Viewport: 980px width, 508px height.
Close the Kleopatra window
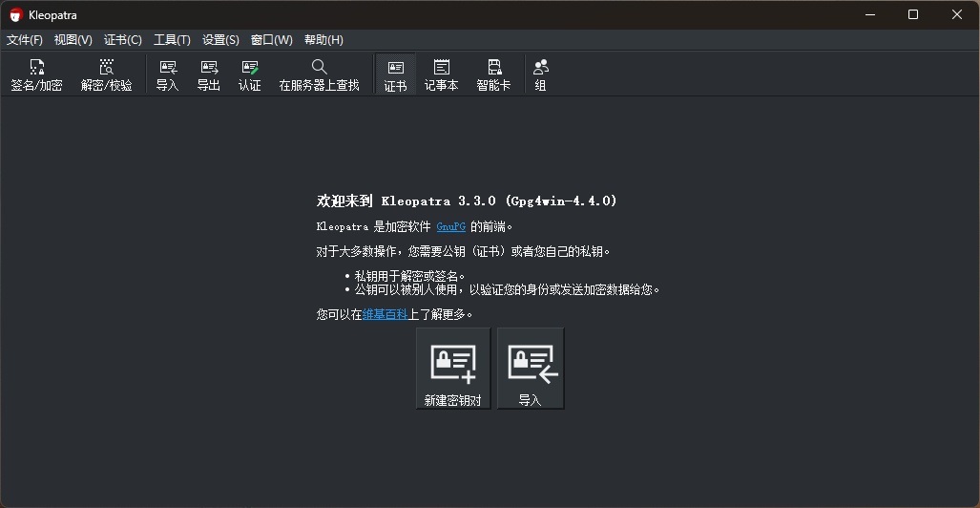point(957,14)
